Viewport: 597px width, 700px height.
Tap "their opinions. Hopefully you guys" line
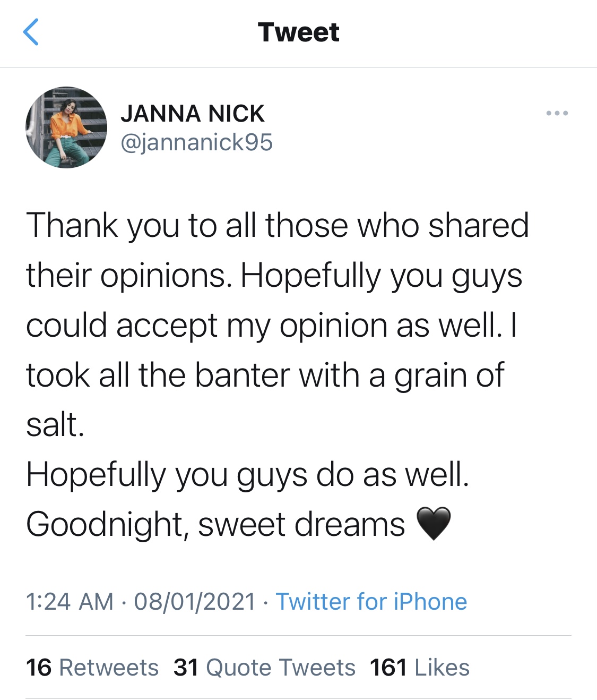coord(274,276)
